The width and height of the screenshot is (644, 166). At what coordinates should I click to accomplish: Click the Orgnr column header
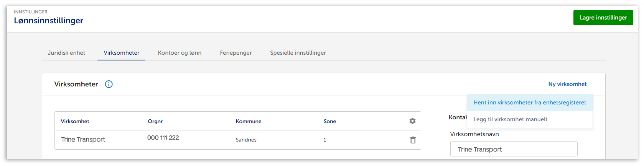point(155,121)
